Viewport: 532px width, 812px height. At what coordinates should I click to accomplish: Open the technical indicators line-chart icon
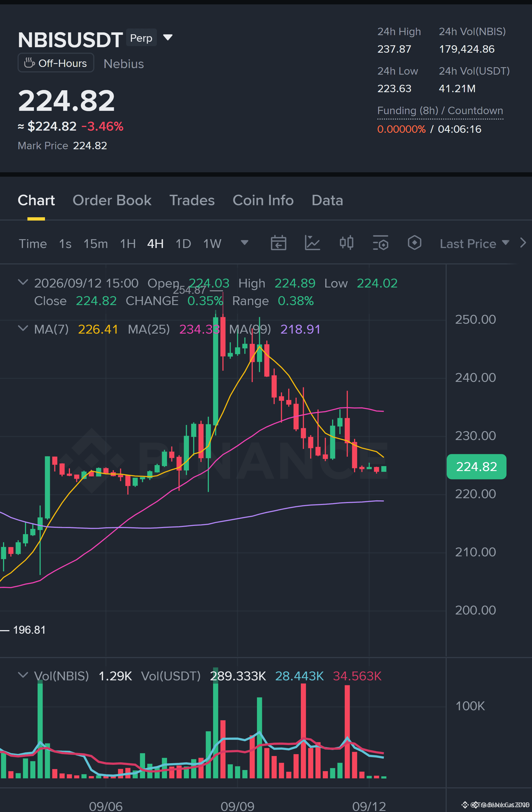pos(312,243)
